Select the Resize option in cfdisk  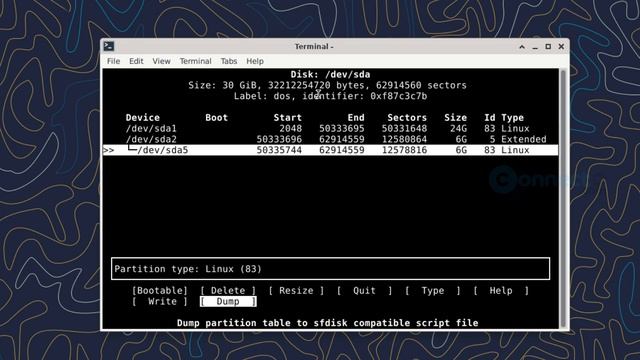pyautogui.click(x=296, y=291)
